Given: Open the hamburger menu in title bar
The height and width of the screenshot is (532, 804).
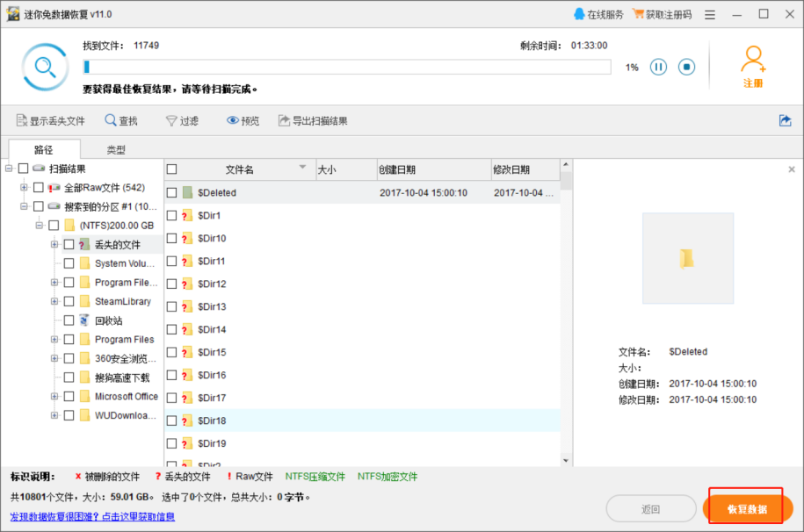Looking at the screenshot, I should 710,15.
